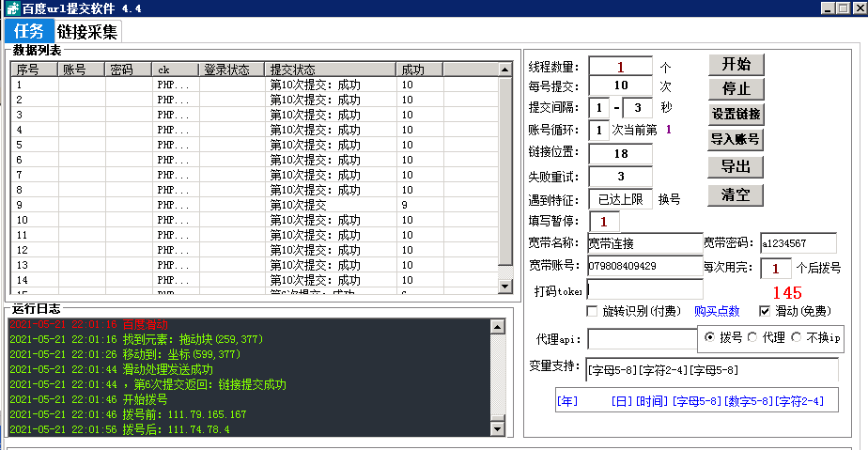Click the [时间] variable tag
This screenshot has width=868, height=450.
[652, 401]
